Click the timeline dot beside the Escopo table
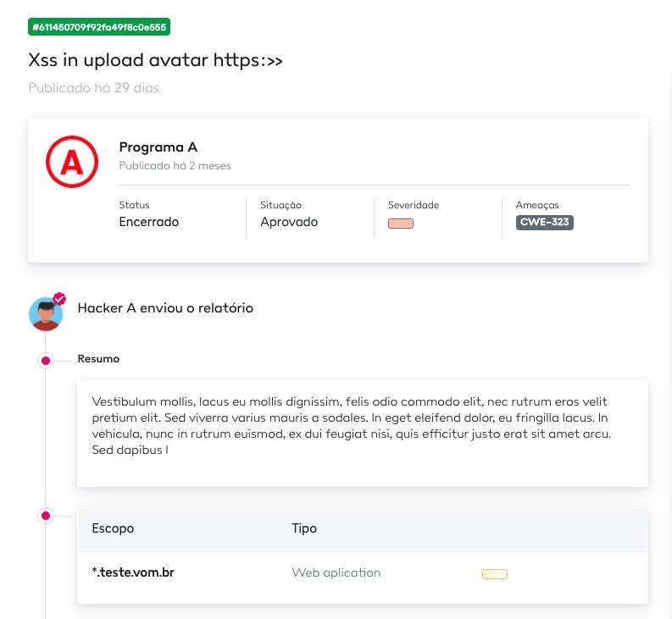The image size is (672, 619). point(46,516)
